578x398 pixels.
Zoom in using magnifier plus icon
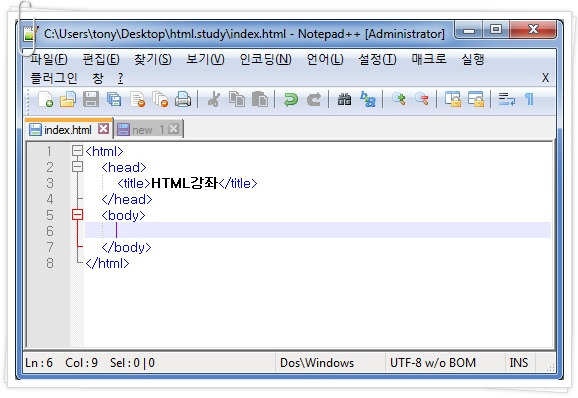pyautogui.click(x=398, y=99)
